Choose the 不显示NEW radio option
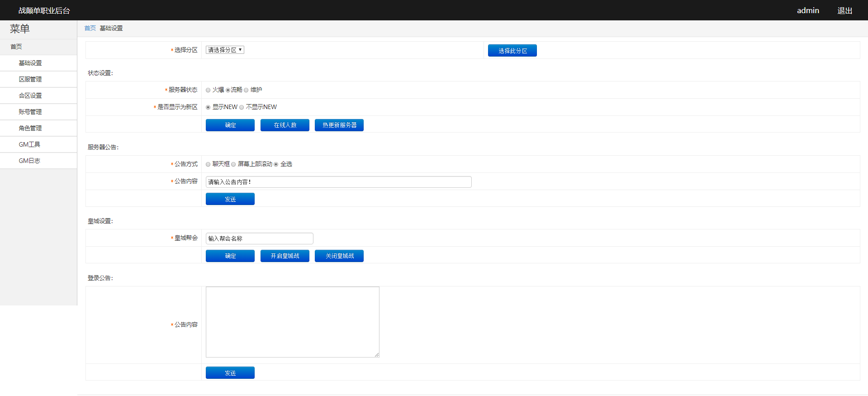 tap(242, 107)
